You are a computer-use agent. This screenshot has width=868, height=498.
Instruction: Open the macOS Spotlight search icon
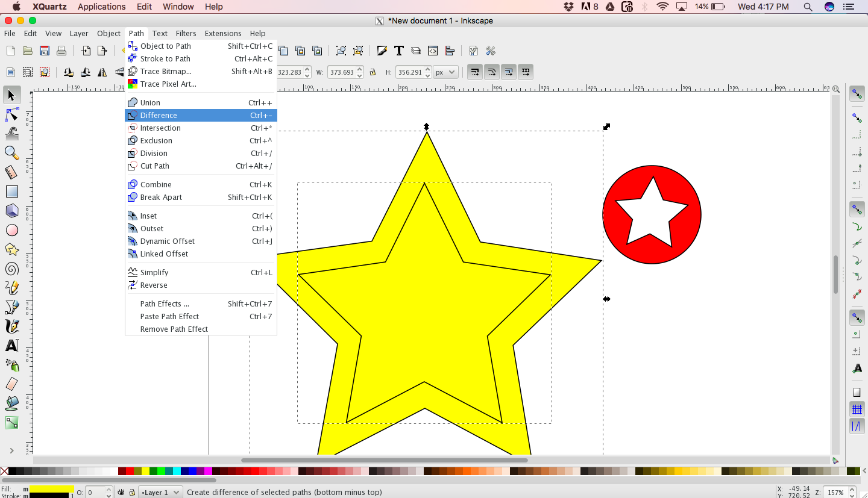808,7
